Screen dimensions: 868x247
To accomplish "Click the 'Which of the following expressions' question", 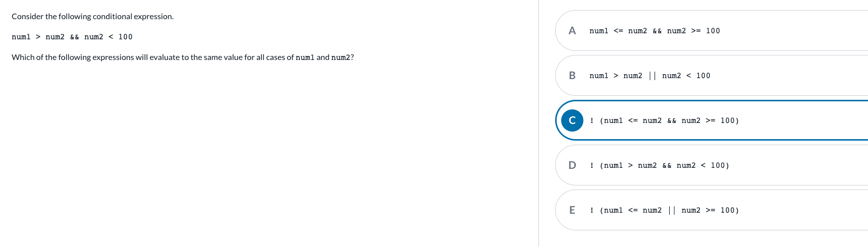I will 183,57.
